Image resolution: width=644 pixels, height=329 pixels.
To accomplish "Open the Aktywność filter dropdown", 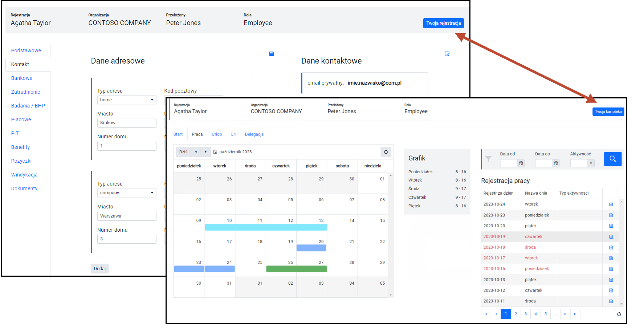I will pos(591,163).
